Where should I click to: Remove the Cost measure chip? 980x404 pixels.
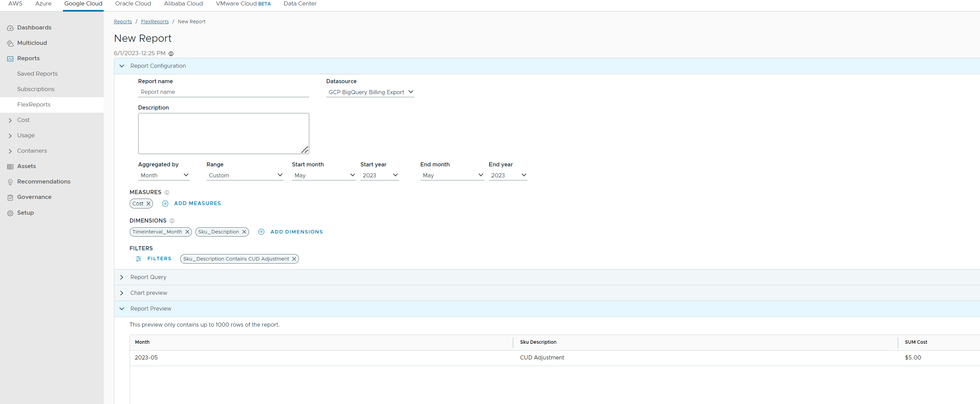148,204
